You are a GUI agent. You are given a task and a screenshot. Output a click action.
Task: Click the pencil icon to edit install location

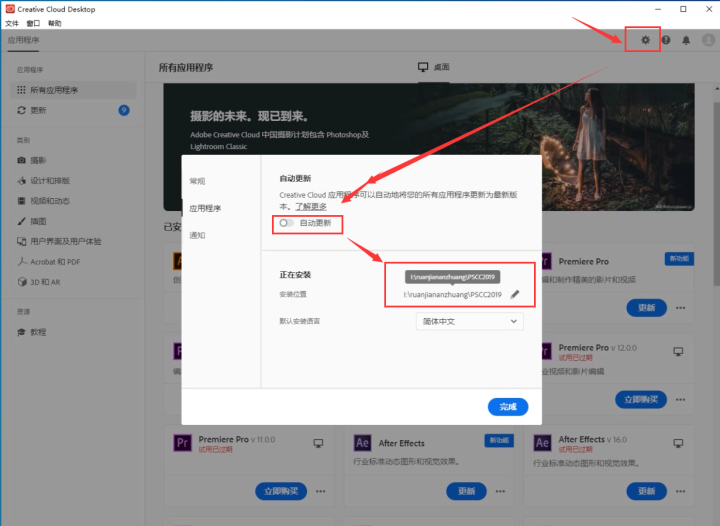[515, 294]
